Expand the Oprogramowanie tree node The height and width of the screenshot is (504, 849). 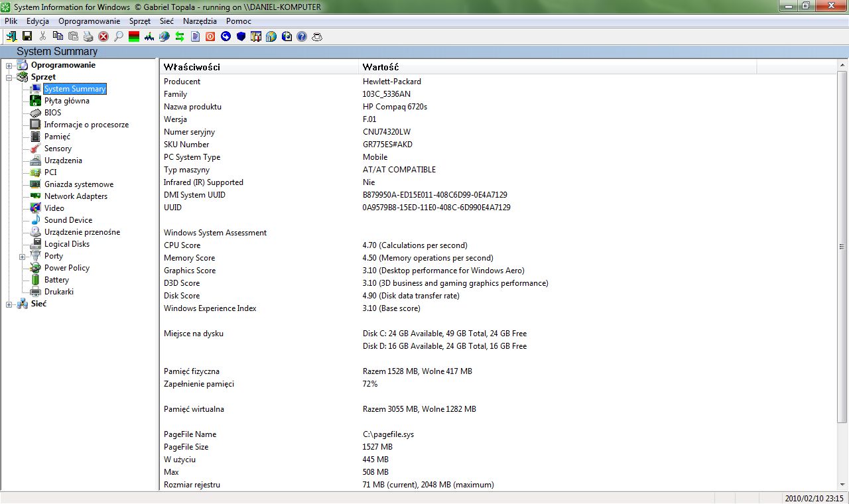[x=9, y=65]
